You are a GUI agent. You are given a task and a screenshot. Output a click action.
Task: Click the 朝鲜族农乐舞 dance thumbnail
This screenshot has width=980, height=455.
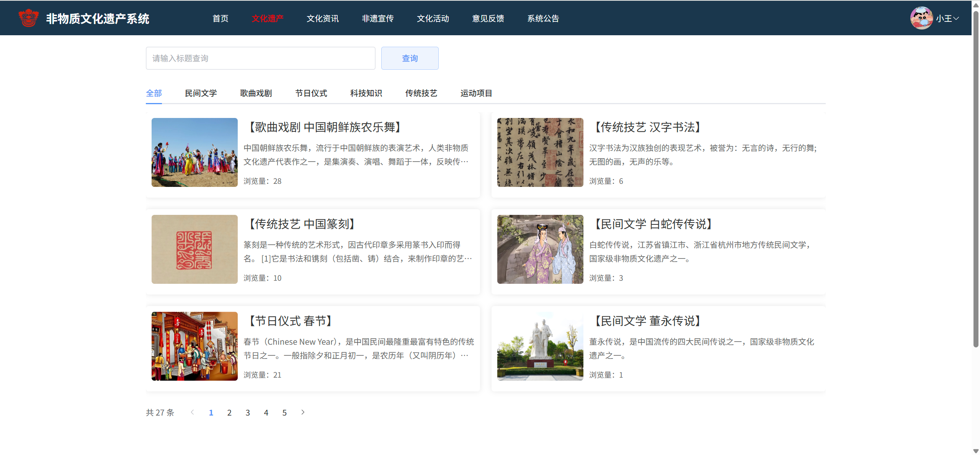pos(194,152)
